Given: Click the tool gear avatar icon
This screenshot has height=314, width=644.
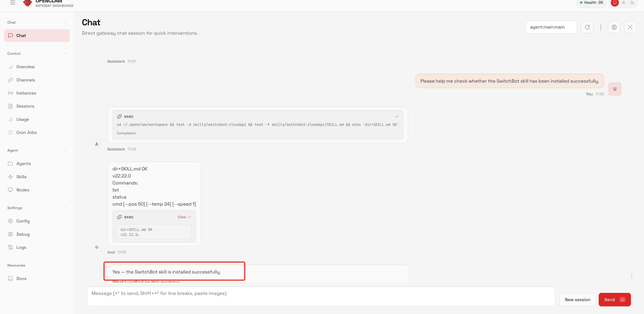Looking at the screenshot, I should pyautogui.click(x=97, y=247).
